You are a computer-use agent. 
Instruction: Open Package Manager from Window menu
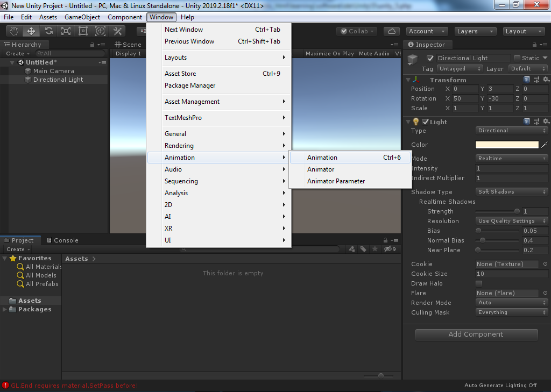tap(190, 85)
